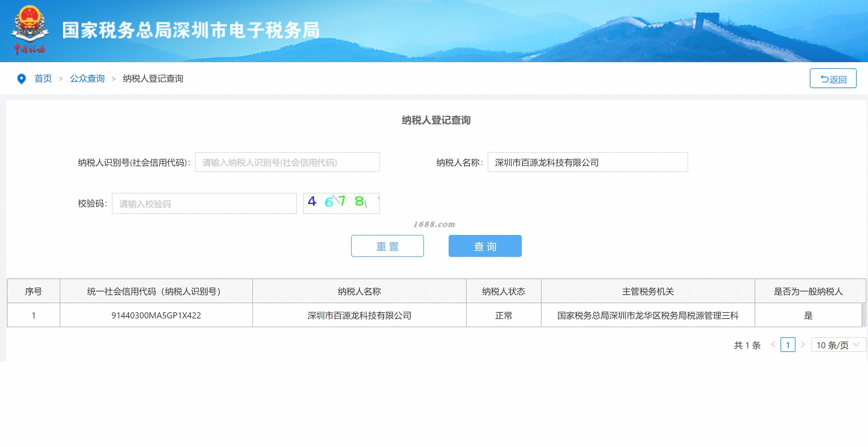Image resolution: width=868 pixels, height=447 pixels.
Task: Click the 返回 return button
Action: click(833, 79)
